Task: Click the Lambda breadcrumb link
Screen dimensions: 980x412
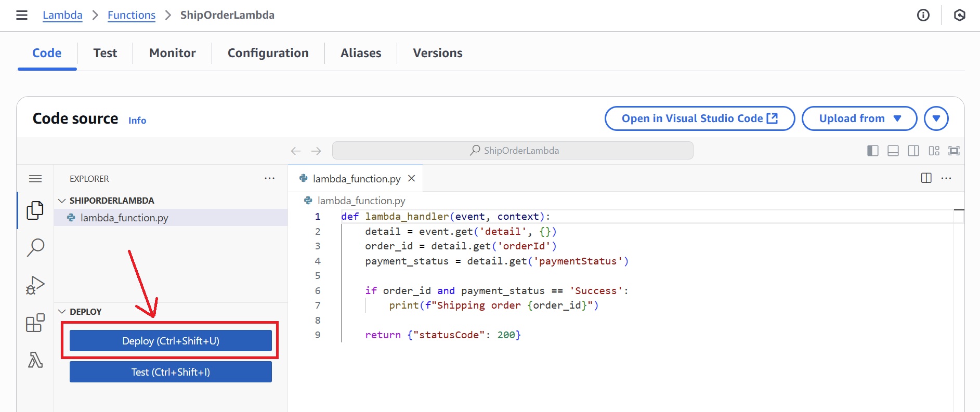Action: click(x=62, y=15)
